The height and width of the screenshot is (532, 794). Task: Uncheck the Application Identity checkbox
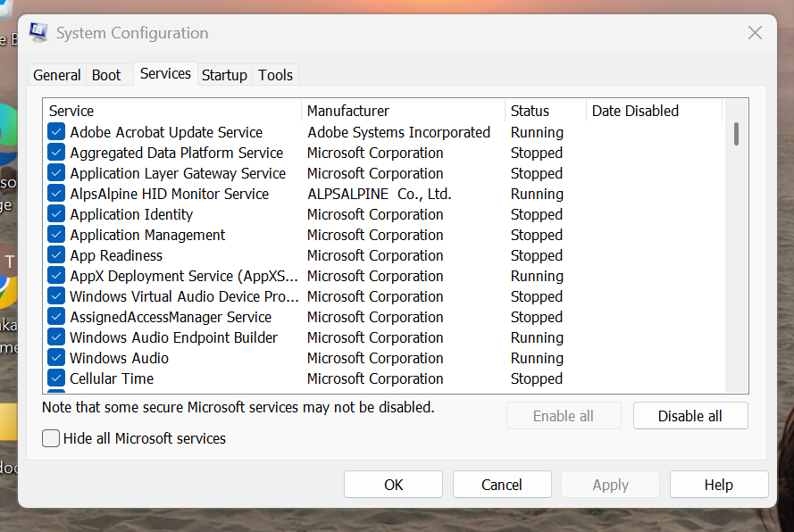[56, 213]
